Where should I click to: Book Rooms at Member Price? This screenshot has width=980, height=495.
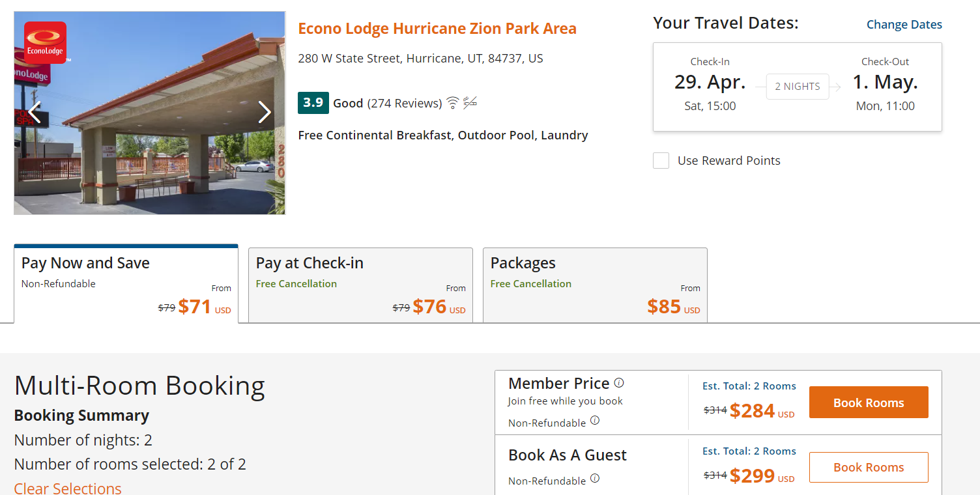point(869,403)
